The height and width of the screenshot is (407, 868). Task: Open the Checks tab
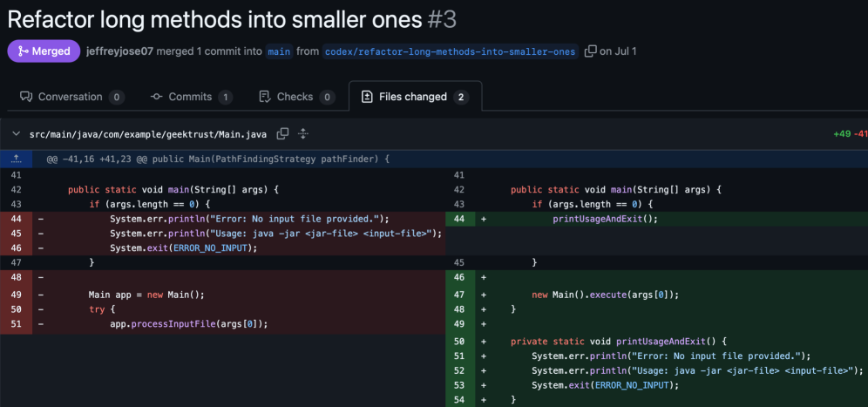pyautogui.click(x=295, y=97)
